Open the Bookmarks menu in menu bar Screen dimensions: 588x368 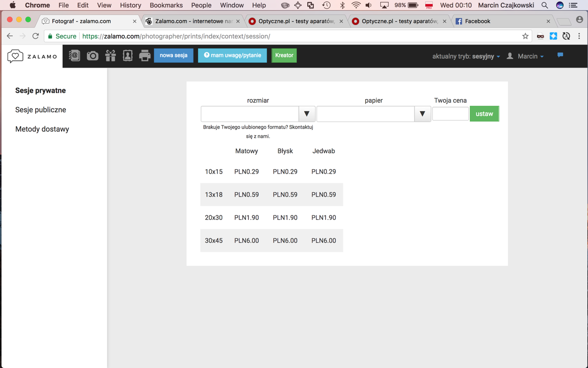pyautogui.click(x=166, y=5)
